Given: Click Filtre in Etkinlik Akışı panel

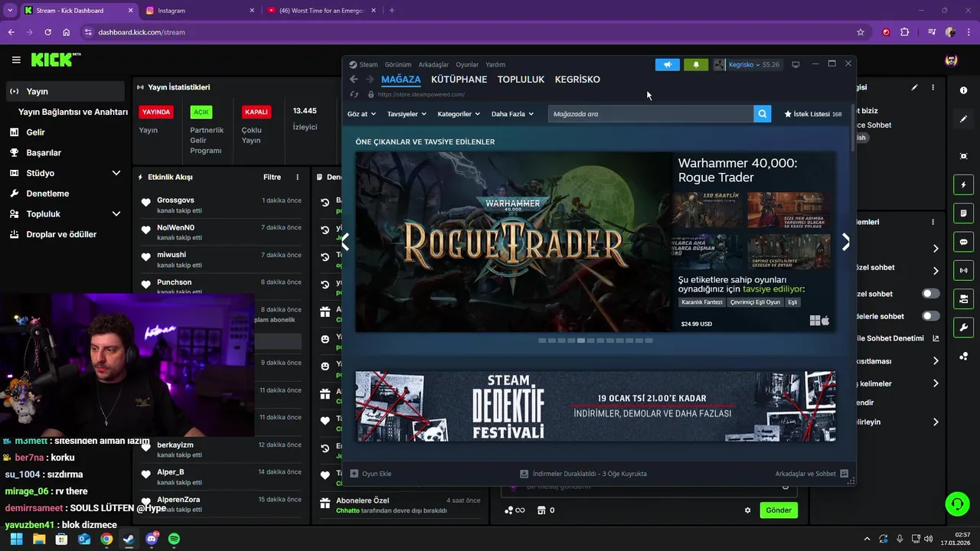Looking at the screenshot, I should tap(272, 177).
